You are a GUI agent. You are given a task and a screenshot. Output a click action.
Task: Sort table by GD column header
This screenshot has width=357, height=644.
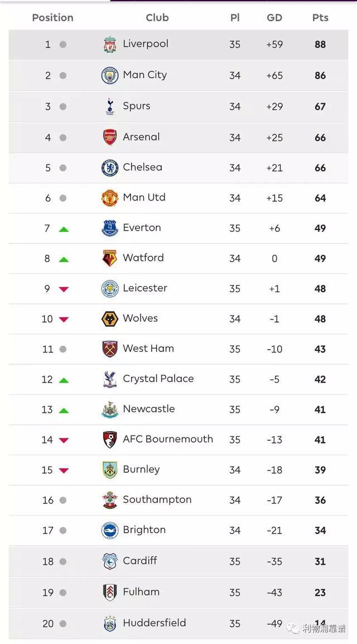click(x=274, y=18)
